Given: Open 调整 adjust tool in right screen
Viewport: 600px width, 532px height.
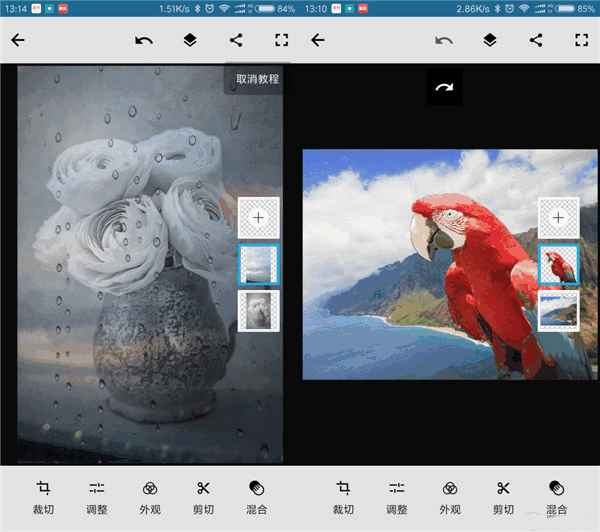Looking at the screenshot, I should [396, 498].
